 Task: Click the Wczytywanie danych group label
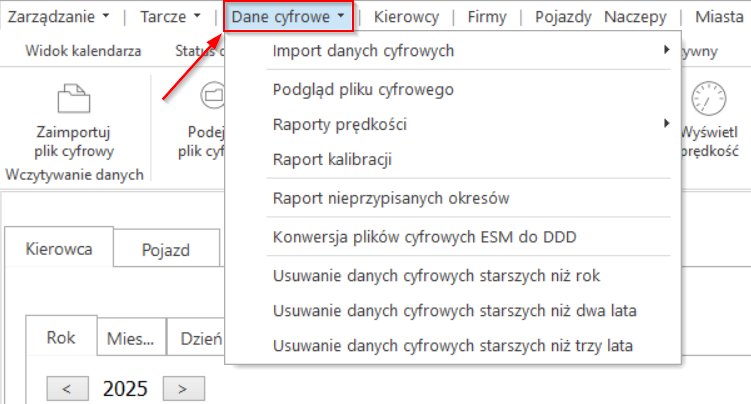coord(75,174)
